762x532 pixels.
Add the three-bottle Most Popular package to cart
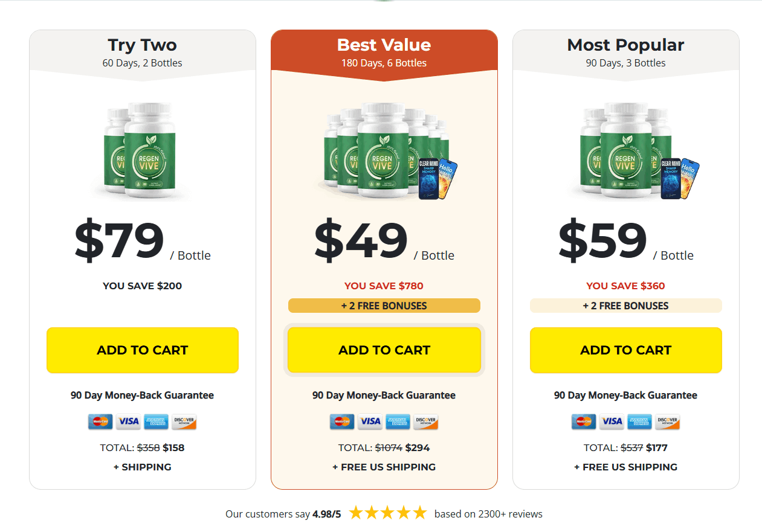click(626, 350)
